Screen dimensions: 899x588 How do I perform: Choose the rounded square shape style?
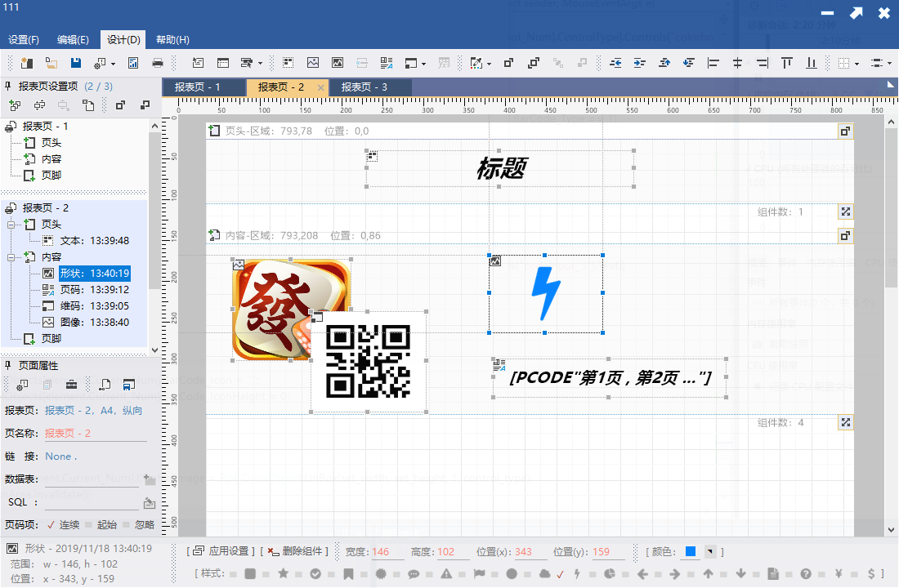point(250,573)
